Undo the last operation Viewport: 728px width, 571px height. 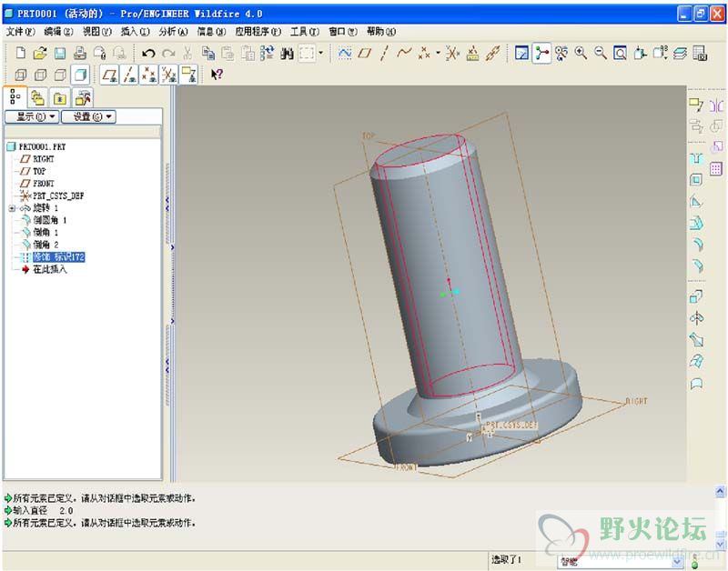point(148,54)
